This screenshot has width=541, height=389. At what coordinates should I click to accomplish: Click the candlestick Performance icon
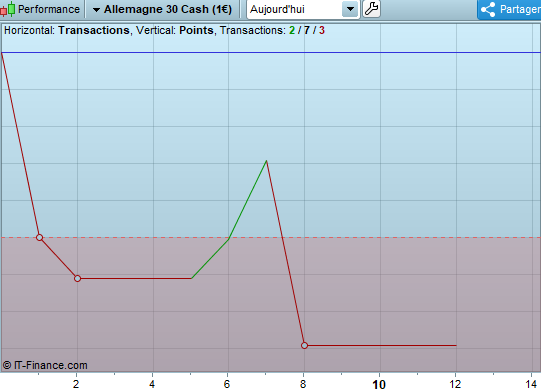point(8,9)
